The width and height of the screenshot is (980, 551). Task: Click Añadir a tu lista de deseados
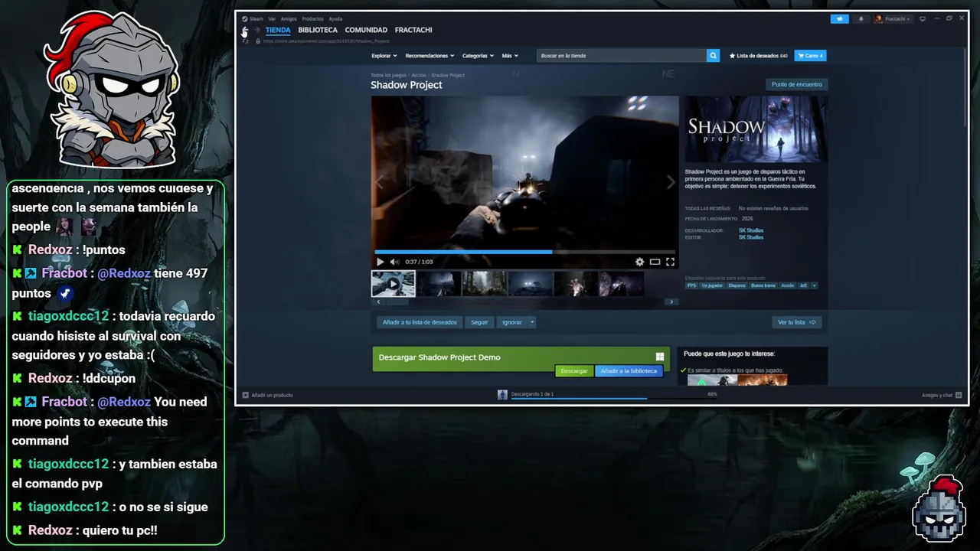tap(420, 322)
